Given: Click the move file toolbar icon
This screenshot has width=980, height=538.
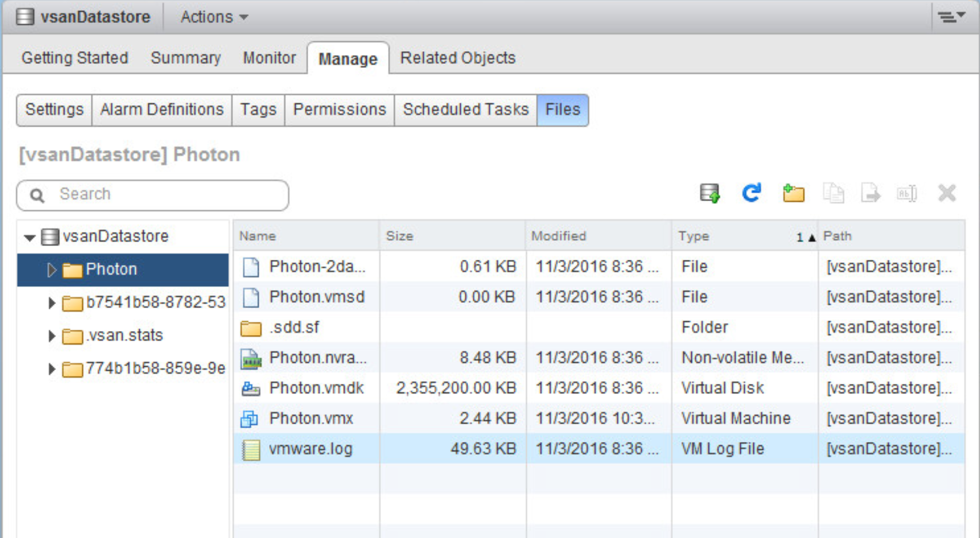Looking at the screenshot, I should [870, 194].
